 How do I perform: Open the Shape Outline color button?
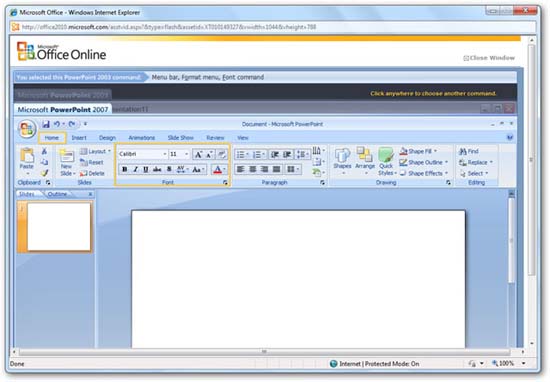point(424,162)
